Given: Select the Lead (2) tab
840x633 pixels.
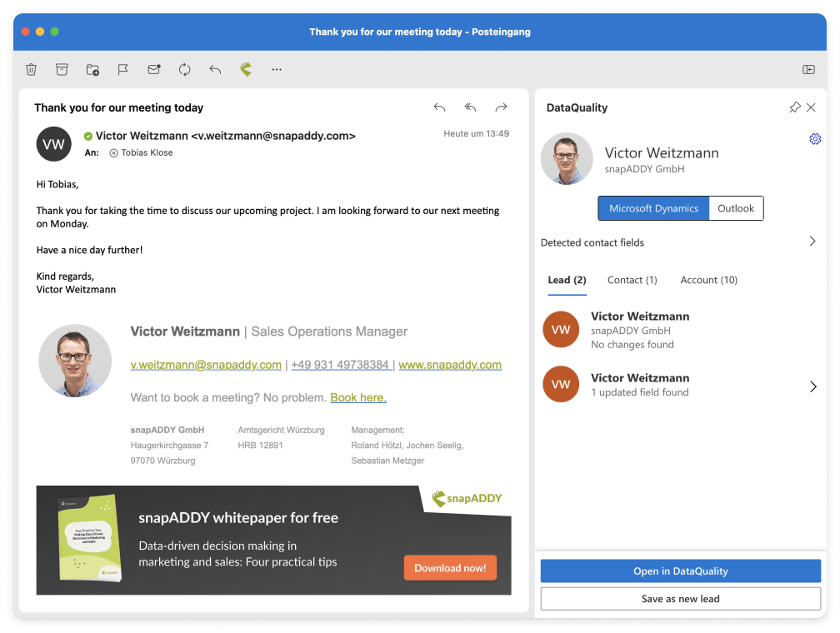Looking at the screenshot, I should (x=567, y=280).
